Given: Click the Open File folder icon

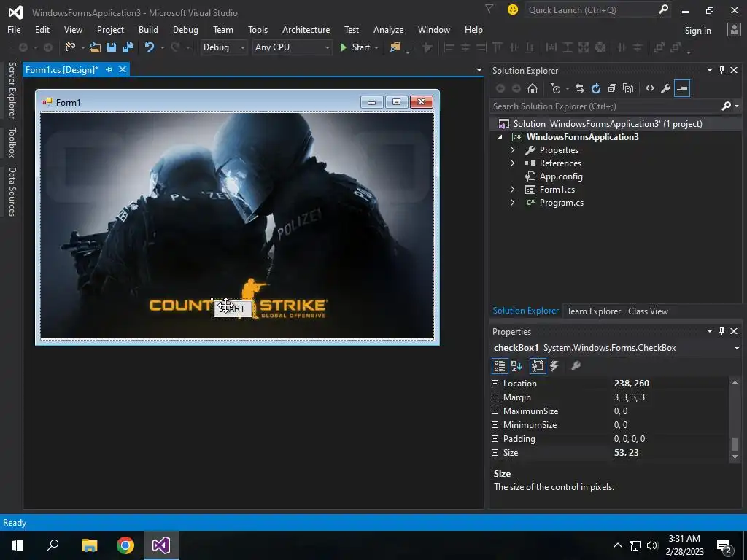Looking at the screenshot, I should point(96,47).
